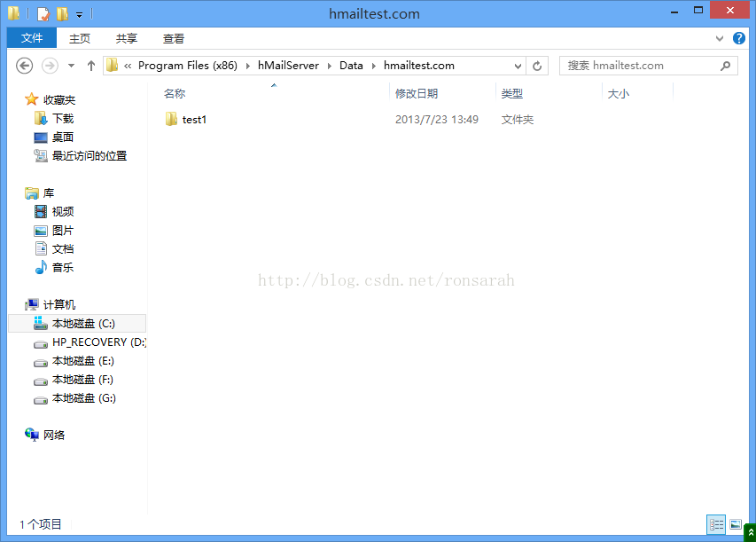Open the 桌面 desktop location
This screenshot has width=756, height=542.
(x=63, y=137)
